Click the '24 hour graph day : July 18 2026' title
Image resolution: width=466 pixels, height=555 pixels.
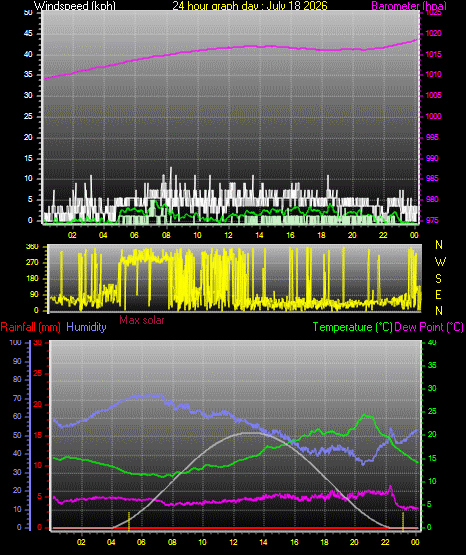click(250, 6)
